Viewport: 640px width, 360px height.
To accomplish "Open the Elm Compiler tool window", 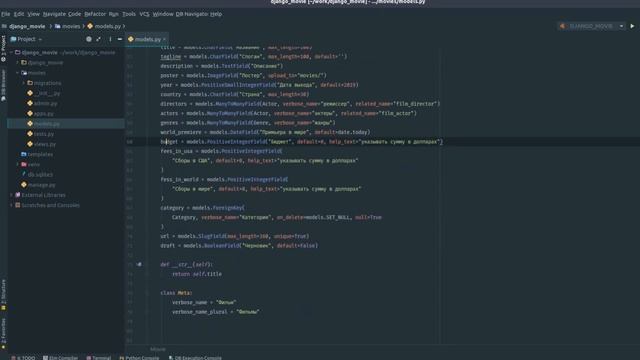I will 60,358.
